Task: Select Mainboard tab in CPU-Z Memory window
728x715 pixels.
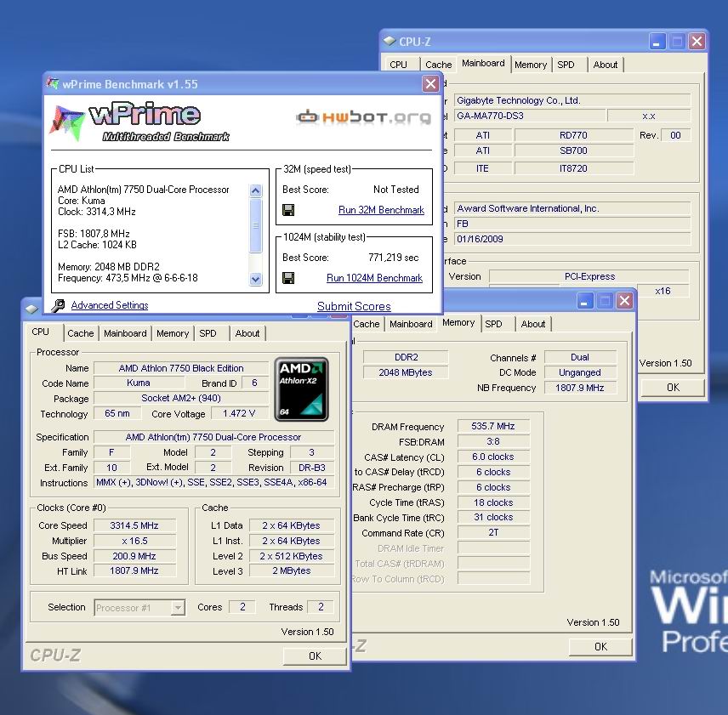Action: (x=411, y=324)
